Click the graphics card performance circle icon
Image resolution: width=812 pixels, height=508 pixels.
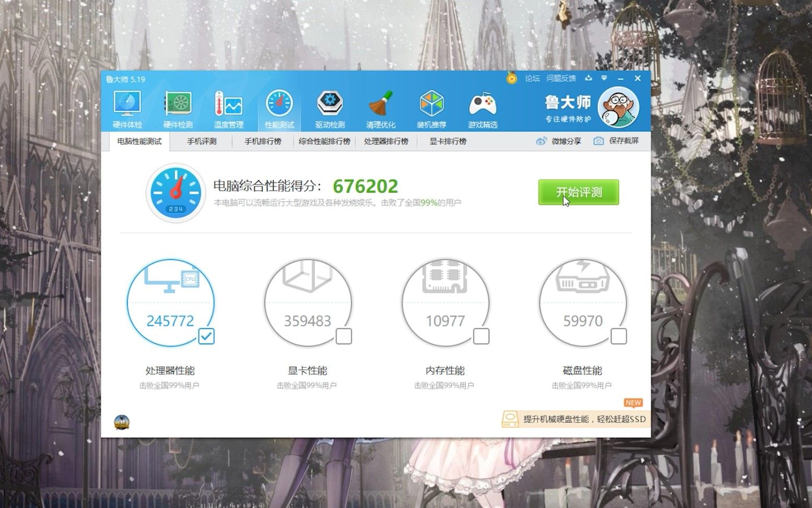tap(308, 303)
